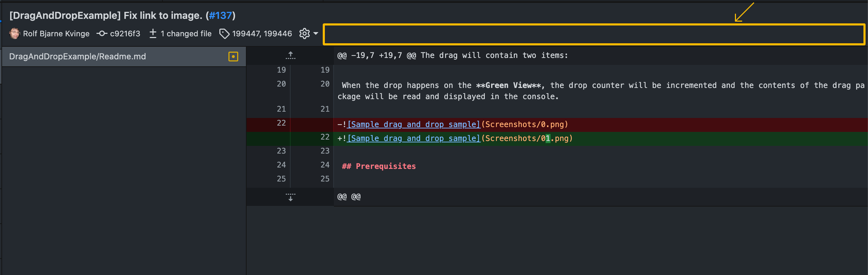Click the '1 changed file' label
The width and height of the screenshot is (868, 275).
[186, 34]
